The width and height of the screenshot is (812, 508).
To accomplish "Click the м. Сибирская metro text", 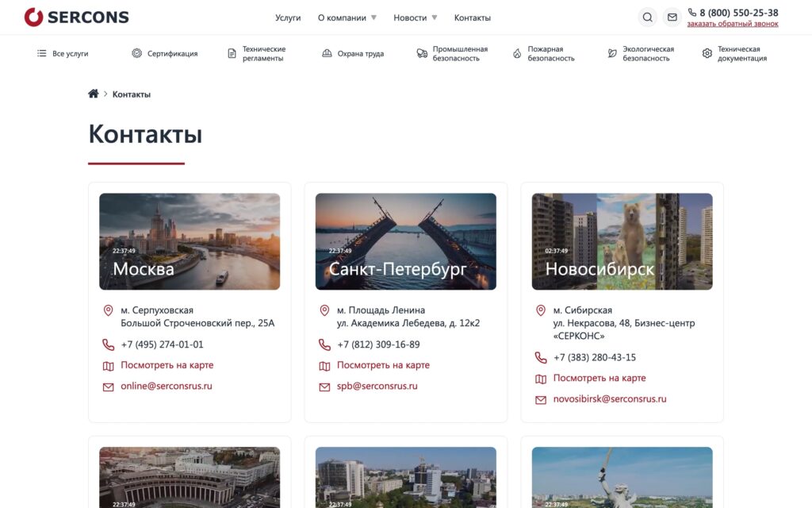I will point(583,310).
